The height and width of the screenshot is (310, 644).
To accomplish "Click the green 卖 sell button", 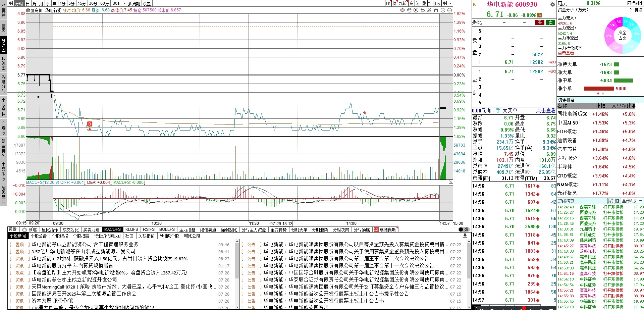I will 550,22.
